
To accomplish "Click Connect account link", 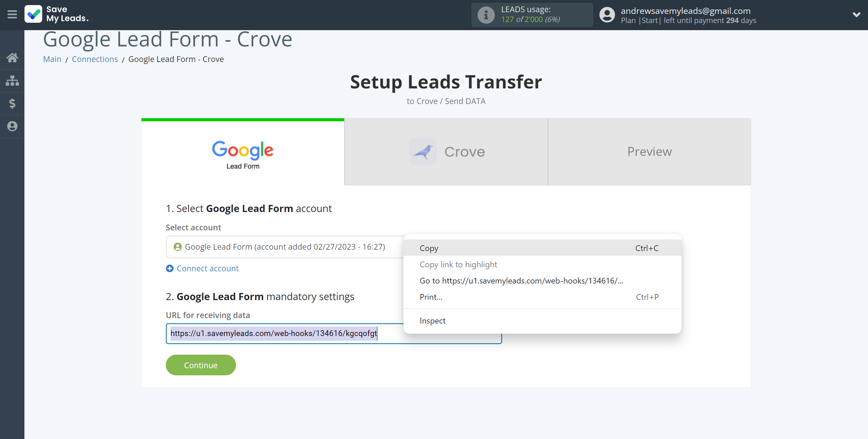I will (x=207, y=268).
